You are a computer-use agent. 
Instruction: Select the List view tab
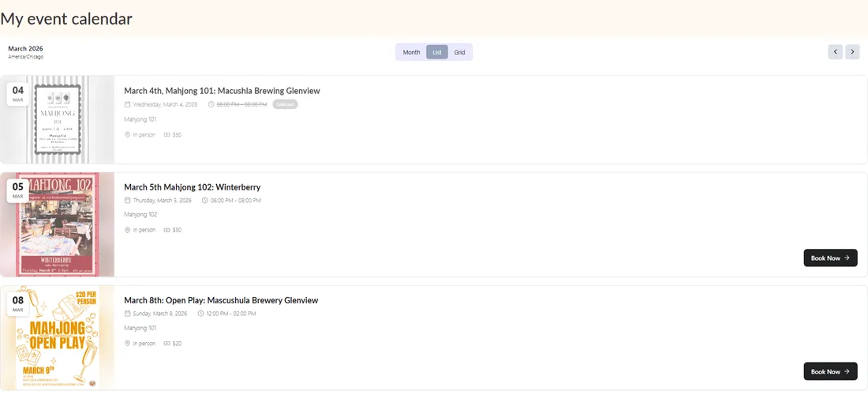(437, 52)
